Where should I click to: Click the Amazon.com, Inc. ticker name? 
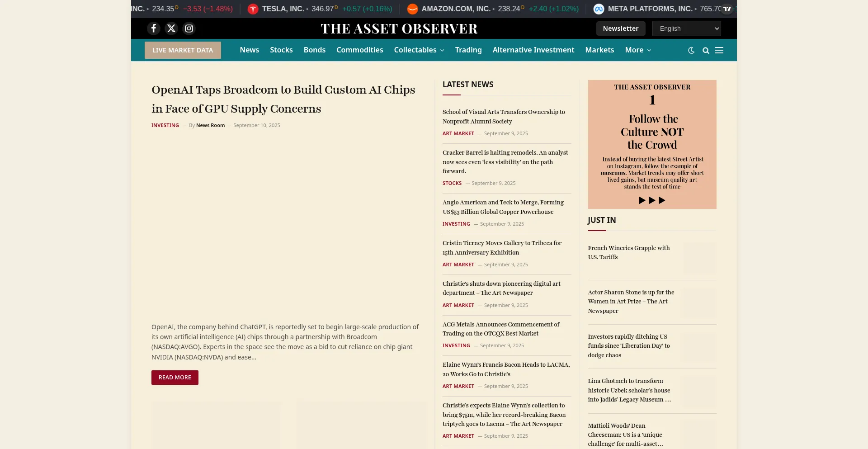[456, 9]
